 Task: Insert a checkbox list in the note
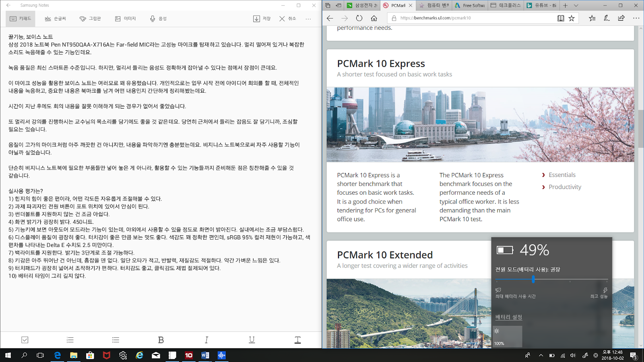tap(25, 340)
